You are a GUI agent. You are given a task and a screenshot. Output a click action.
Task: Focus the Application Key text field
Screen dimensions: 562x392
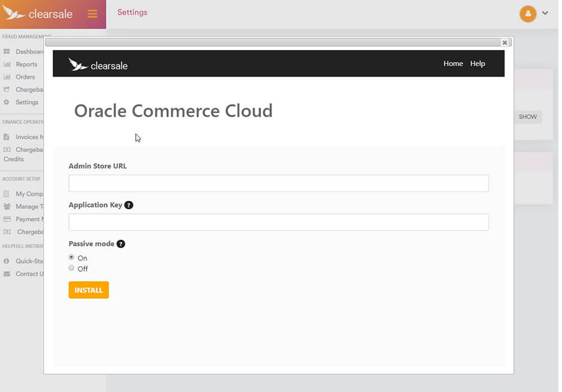coord(278,222)
